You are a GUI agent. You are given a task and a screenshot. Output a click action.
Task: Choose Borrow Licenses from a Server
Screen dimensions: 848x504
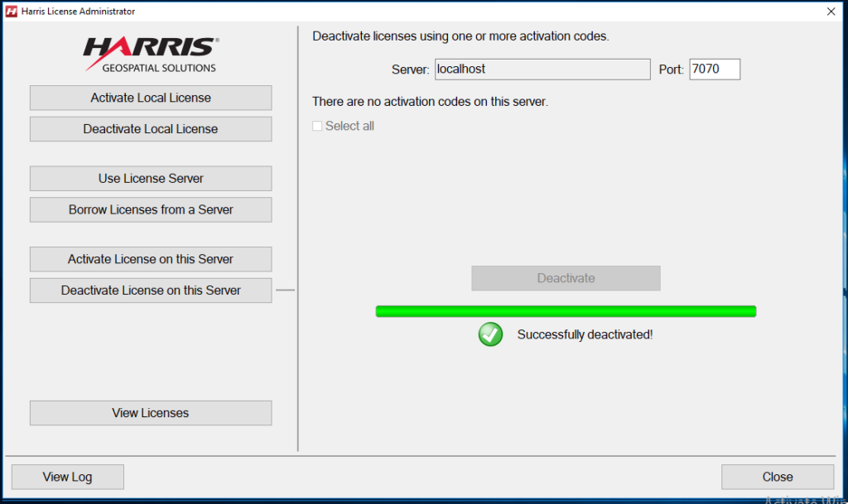tap(151, 209)
